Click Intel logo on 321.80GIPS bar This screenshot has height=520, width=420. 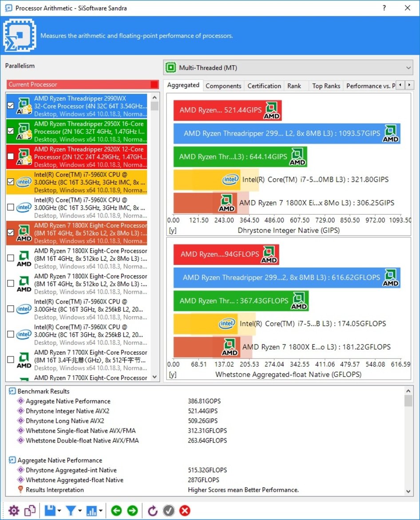coord(230,180)
